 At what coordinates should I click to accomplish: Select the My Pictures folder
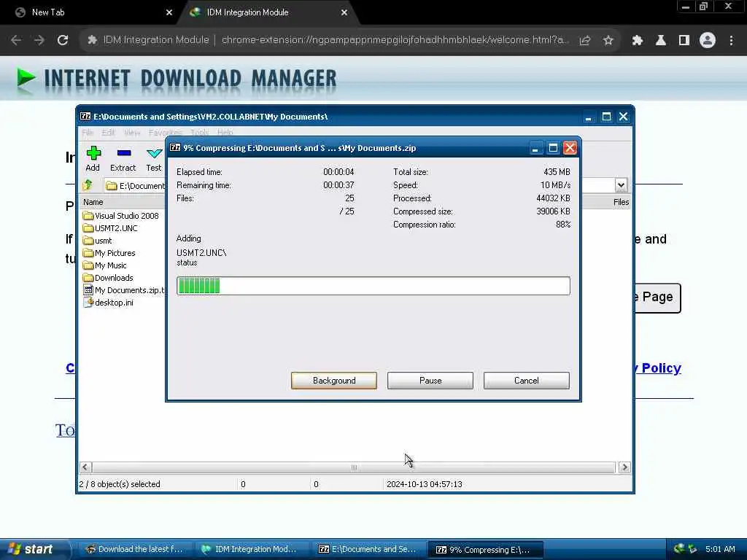pos(109,253)
